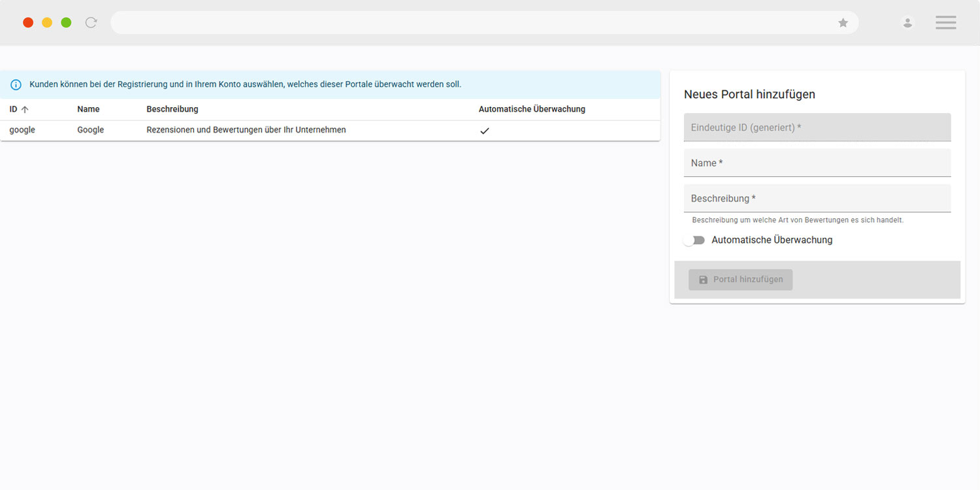Click the yellow minimize dot

[x=47, y=23]
